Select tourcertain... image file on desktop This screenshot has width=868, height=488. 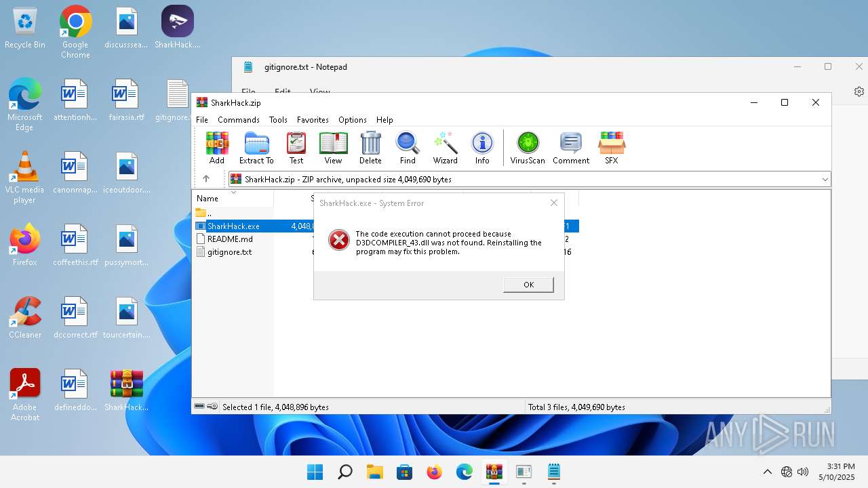(x=127, y=317)
